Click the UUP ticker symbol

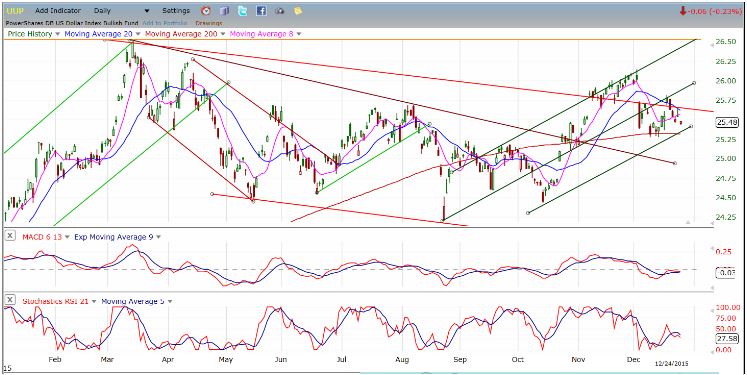[15, 10]
